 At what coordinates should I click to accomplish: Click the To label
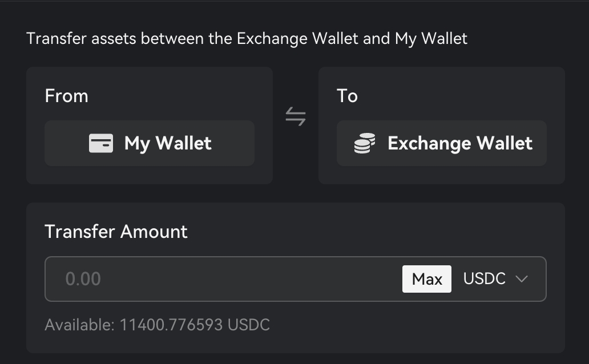pos(347,96)
